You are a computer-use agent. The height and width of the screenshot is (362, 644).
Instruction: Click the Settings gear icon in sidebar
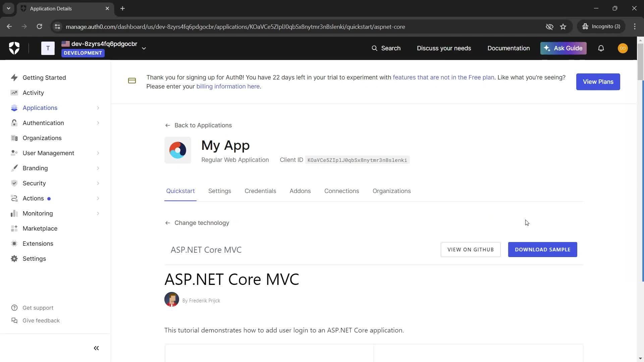pyautogui.click(x=14, y=259)
